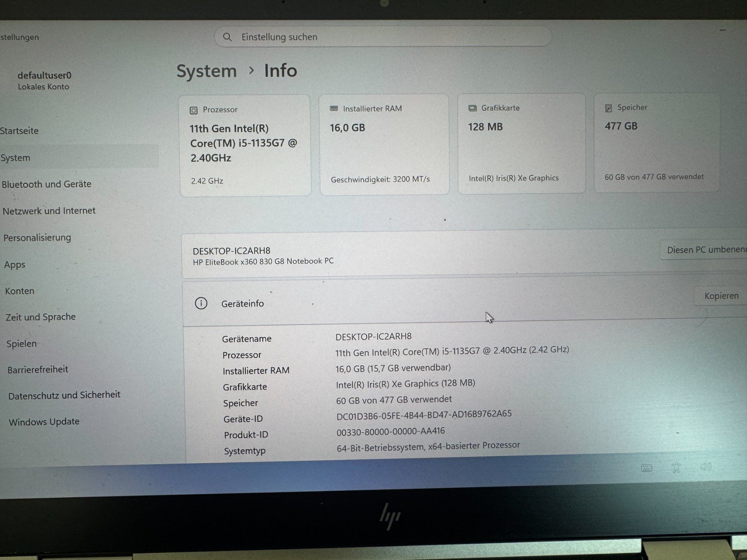Select System in the sidebar
The width and height of the screenshot is (747, 560).
pos(79,157)
